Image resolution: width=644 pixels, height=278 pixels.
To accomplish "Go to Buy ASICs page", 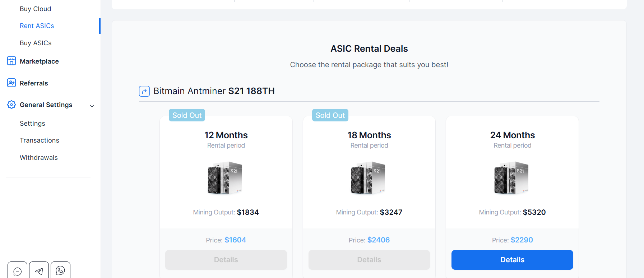I will (36, 43).
